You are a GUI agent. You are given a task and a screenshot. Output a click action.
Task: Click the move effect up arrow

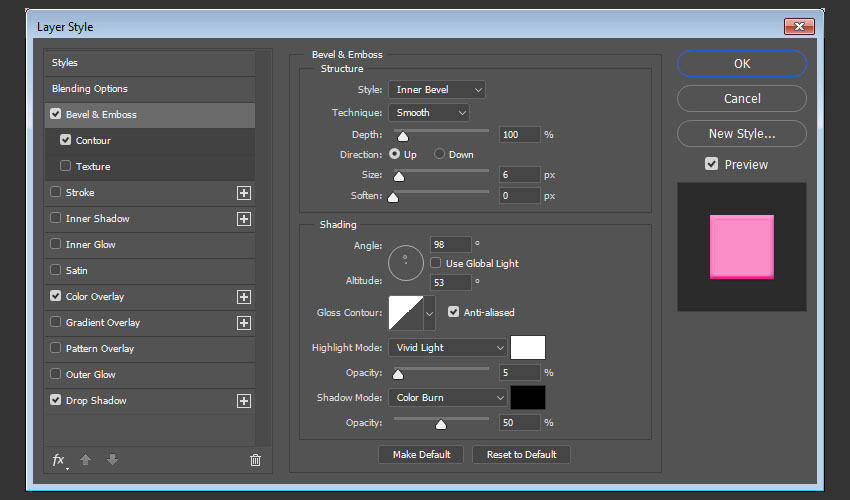87,460
